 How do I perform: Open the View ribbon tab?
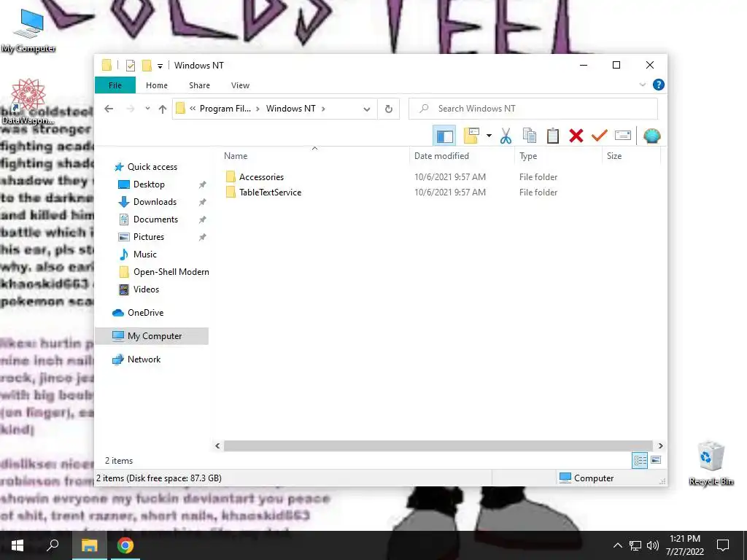[x=240, y=85]
